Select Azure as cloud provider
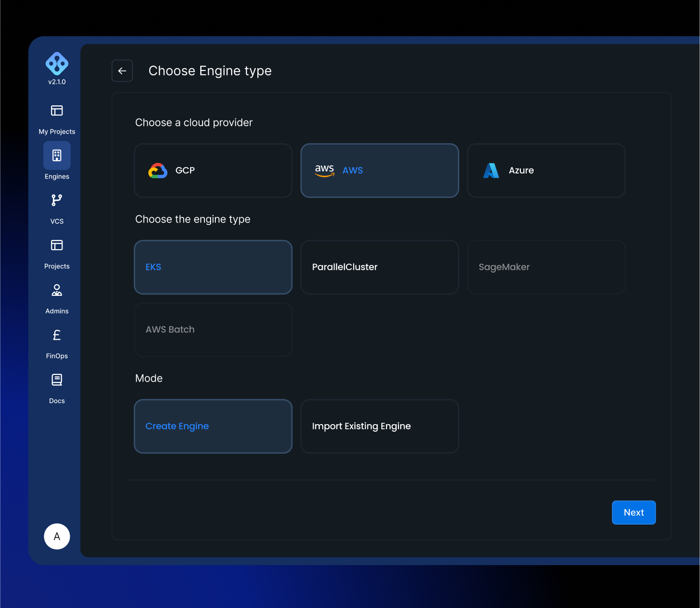The width and height of the screenshot is (700, 608). (x=546, y=171)
